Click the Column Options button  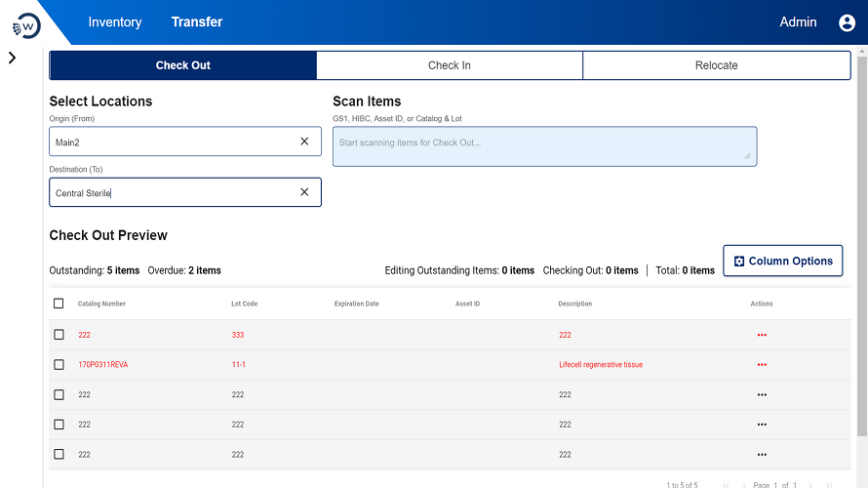[782, 261]
